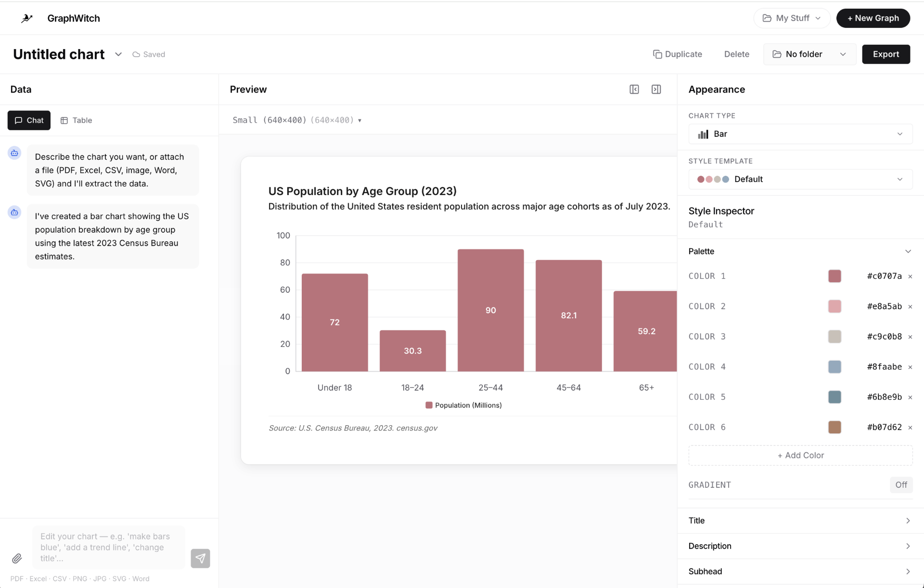
Task: Open the No folder dropdown
Action: [x=809, y=54]
